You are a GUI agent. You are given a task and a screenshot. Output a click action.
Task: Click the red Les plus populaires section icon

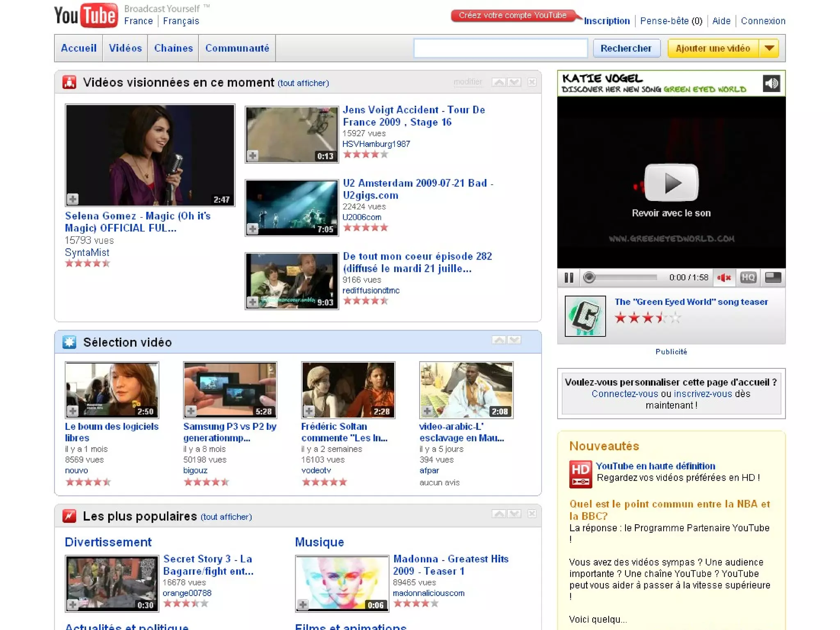[69, 516]
